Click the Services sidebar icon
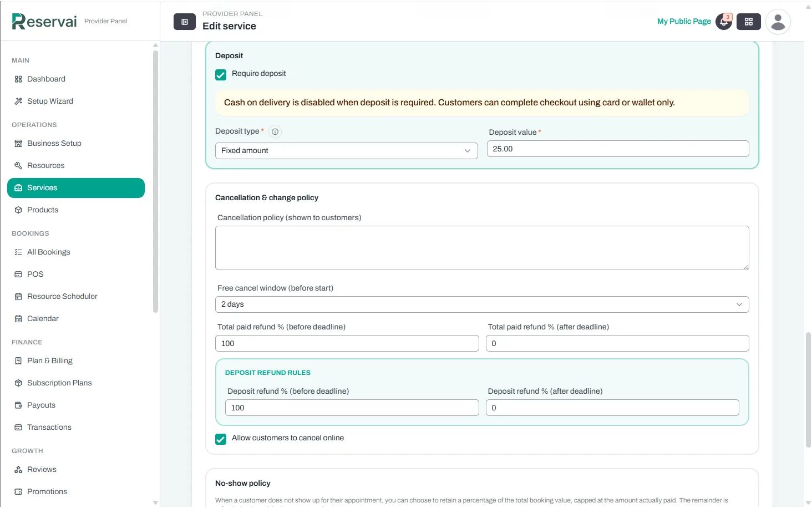Viewport: 812px width, 508px height. pos(18,188)
